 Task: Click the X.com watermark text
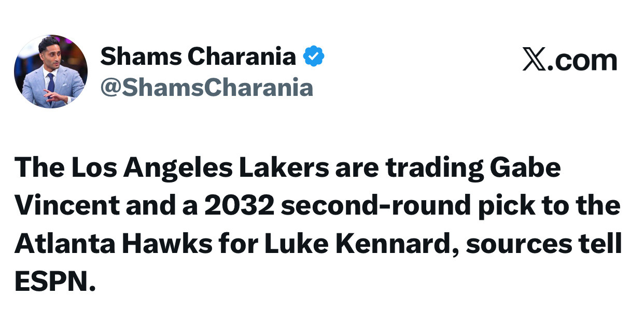click(569, 61)
